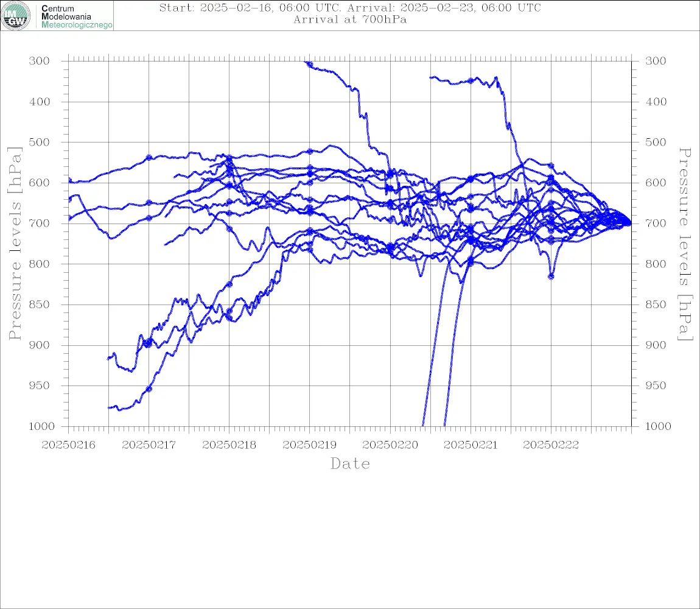Click the date label 20250221

(471, 445)
